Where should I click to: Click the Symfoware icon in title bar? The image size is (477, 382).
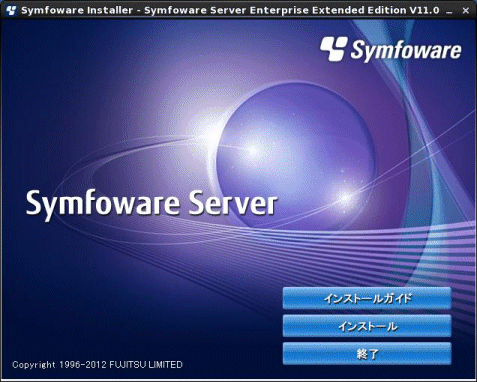click(11, 10)
